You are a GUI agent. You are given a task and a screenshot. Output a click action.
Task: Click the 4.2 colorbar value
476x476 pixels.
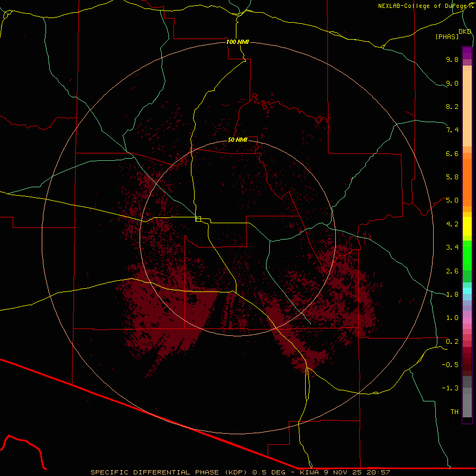coord(452,224)
